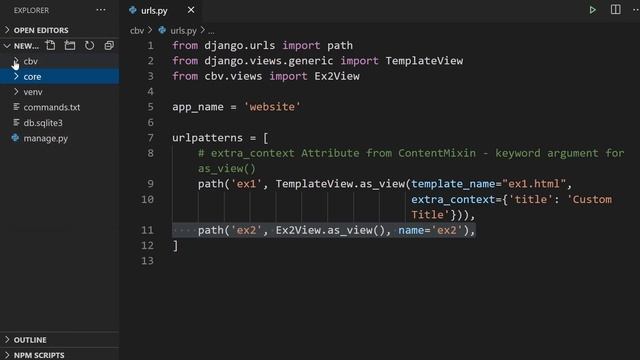Click urlpatterns variable on line 7

click(207, 138)
